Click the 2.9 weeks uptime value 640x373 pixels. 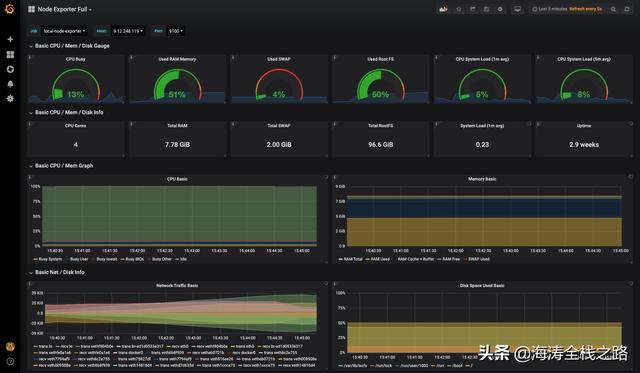[584, 144]
